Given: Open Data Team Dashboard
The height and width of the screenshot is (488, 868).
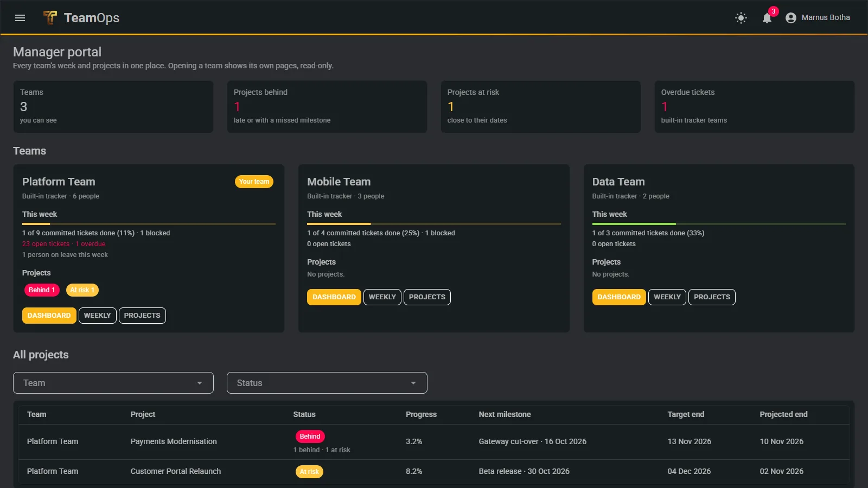Looking at the screenshot, I should coord(619,297).
